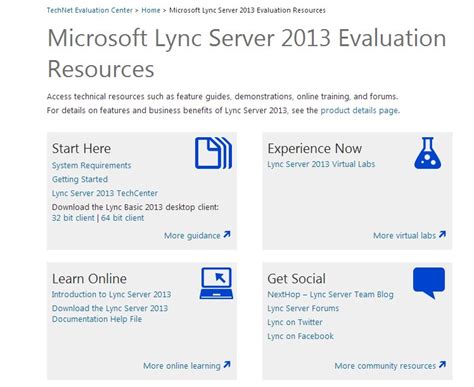Click the arrow icon beside More guidance

[227, 234]
